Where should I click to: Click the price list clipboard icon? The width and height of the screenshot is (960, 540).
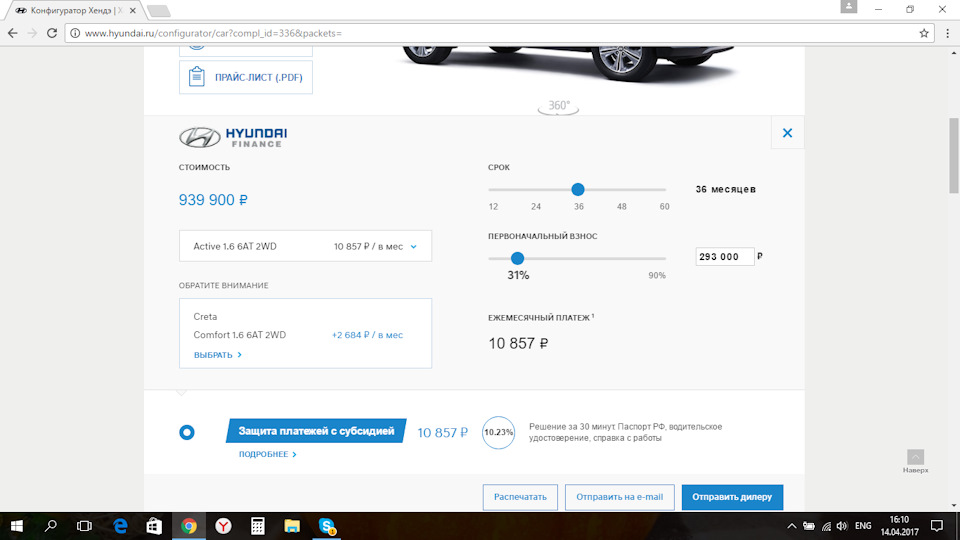point(197,77)
